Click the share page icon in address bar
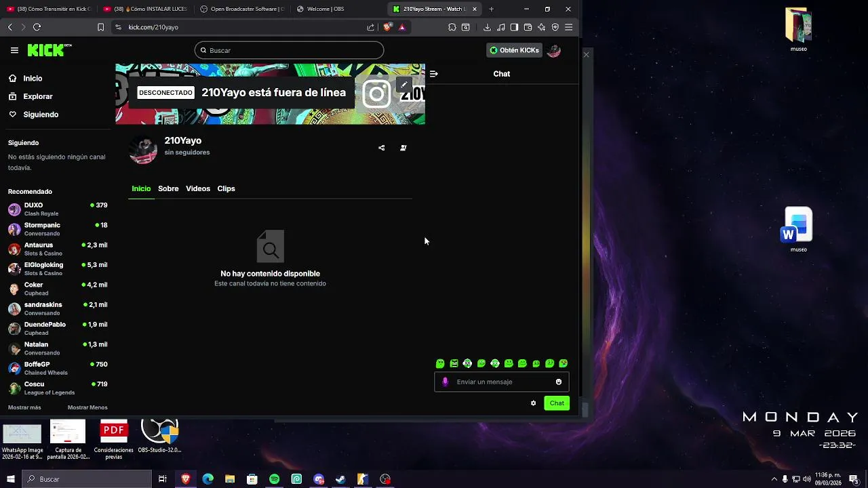This screenshot has height=488, width=868. pos(371,27)
